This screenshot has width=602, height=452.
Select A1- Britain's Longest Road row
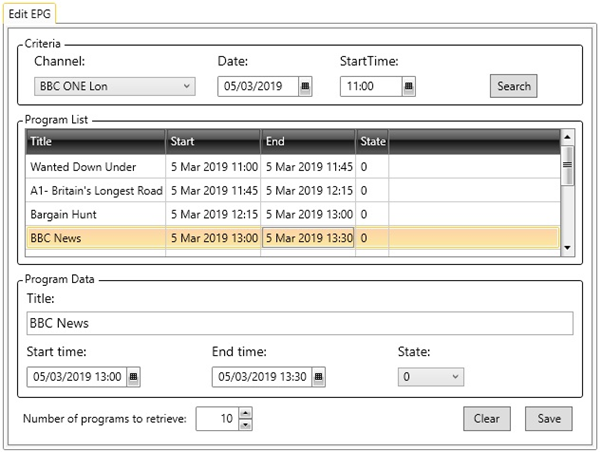(x=96, y=191)
